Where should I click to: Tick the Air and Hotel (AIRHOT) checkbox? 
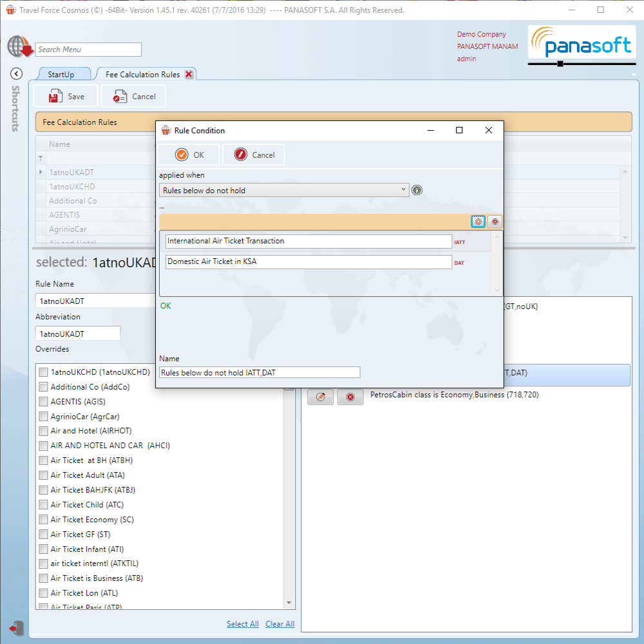click(44, 431)
